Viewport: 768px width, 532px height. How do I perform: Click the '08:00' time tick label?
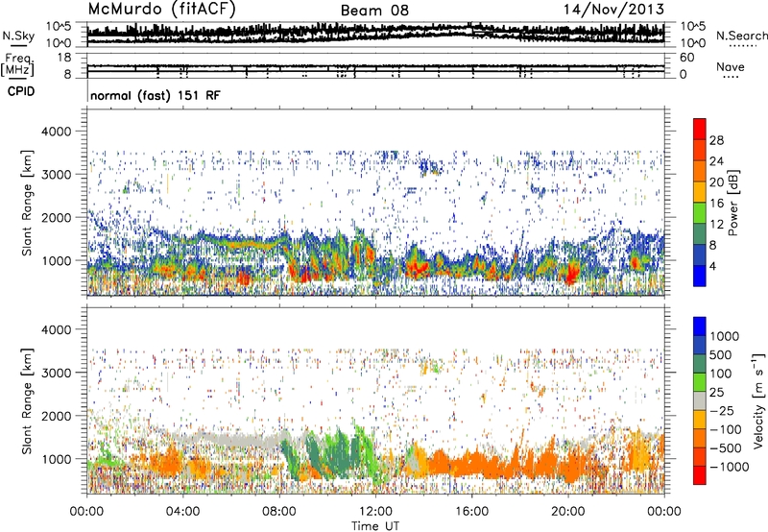[279, 512]
